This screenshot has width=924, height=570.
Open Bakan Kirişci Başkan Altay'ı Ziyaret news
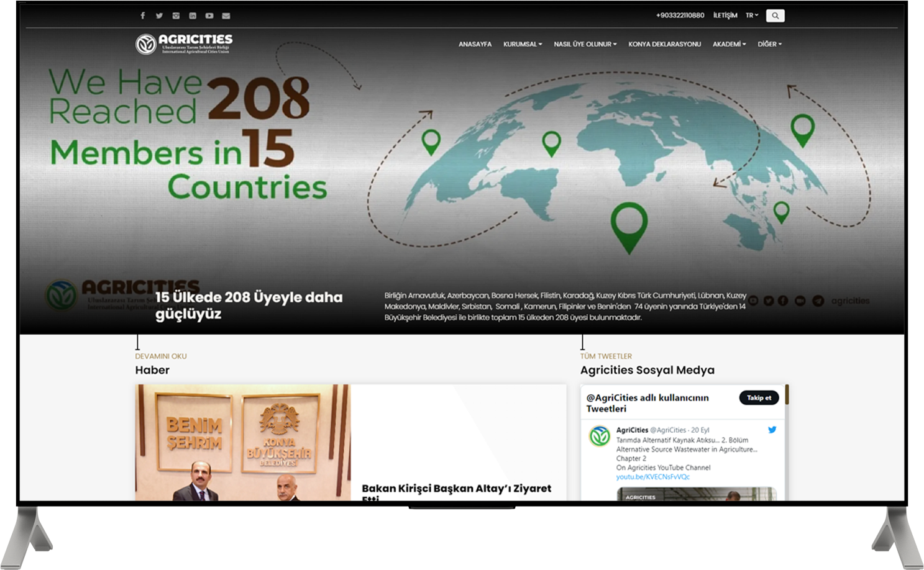pyautogui.click(x=456, y=492)
